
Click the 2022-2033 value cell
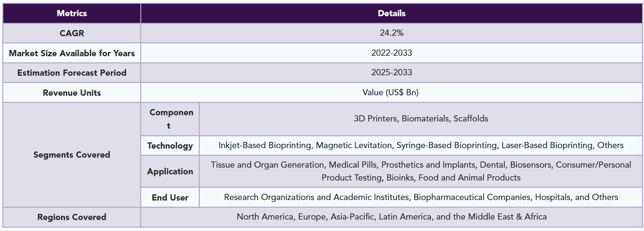pos(391,53)
